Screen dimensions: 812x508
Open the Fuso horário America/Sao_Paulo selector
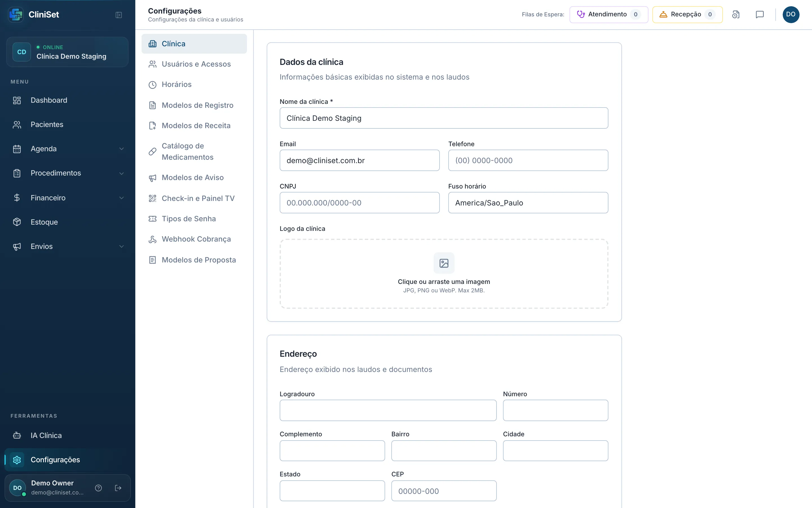[528, 203]
